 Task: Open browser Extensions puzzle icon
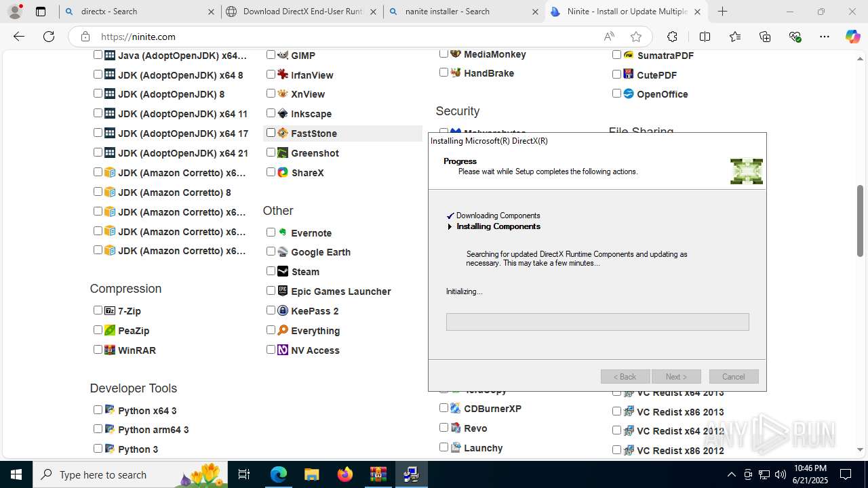pyautogui.click(x=672, y=37)
